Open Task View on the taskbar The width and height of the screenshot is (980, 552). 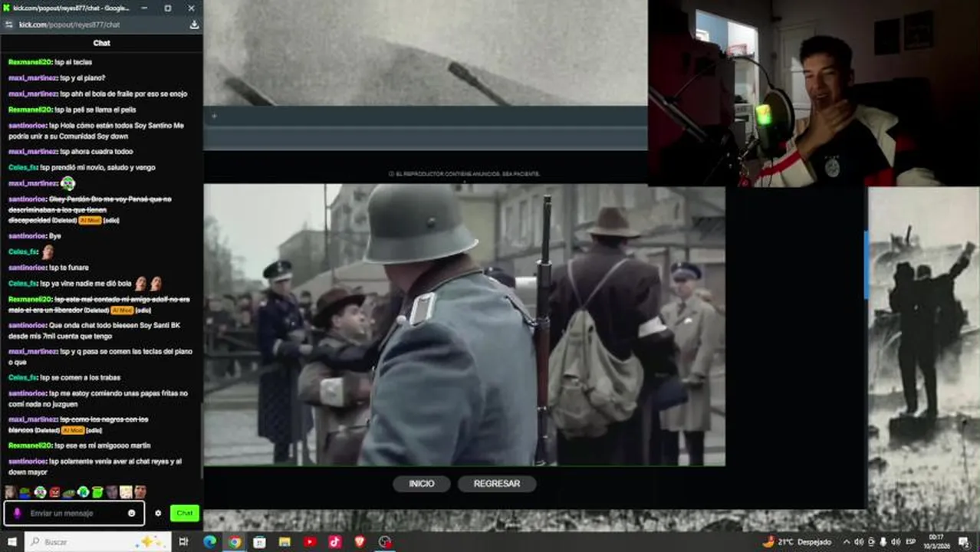183,541
